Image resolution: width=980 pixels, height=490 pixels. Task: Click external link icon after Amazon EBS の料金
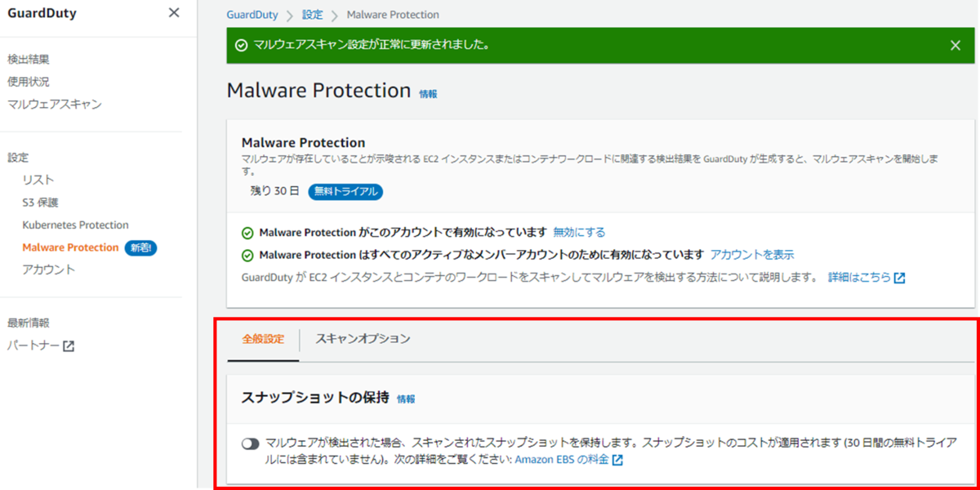click(x=617, y=460)
